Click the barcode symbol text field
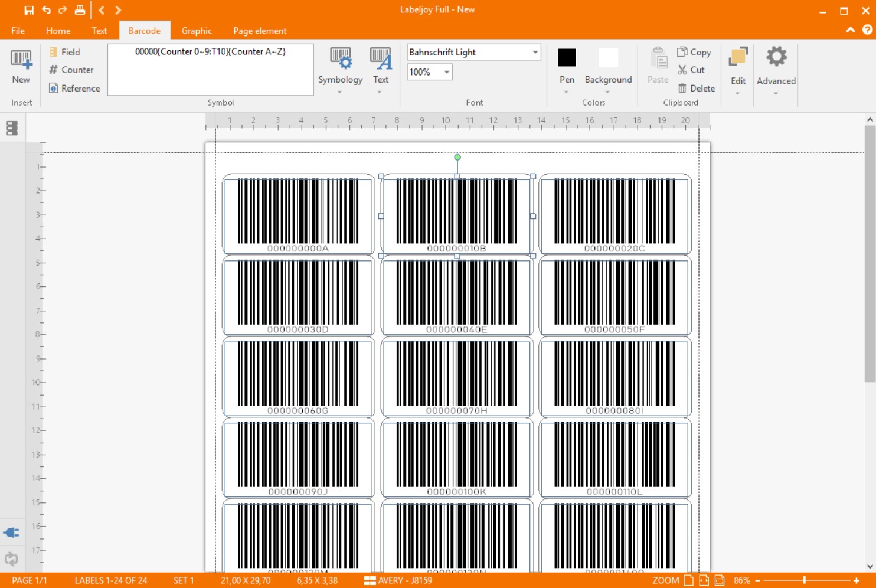This screenshot has height=588, width=876. [211, 70]
